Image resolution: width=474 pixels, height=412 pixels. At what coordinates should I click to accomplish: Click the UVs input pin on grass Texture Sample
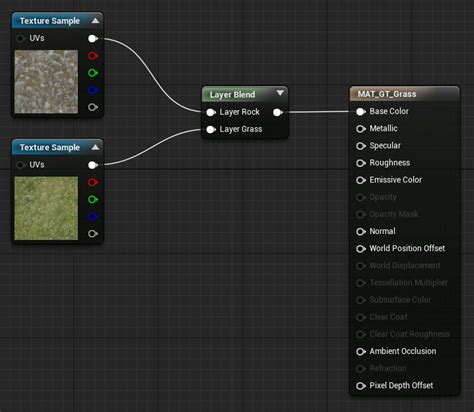click(x=21, y=165)
